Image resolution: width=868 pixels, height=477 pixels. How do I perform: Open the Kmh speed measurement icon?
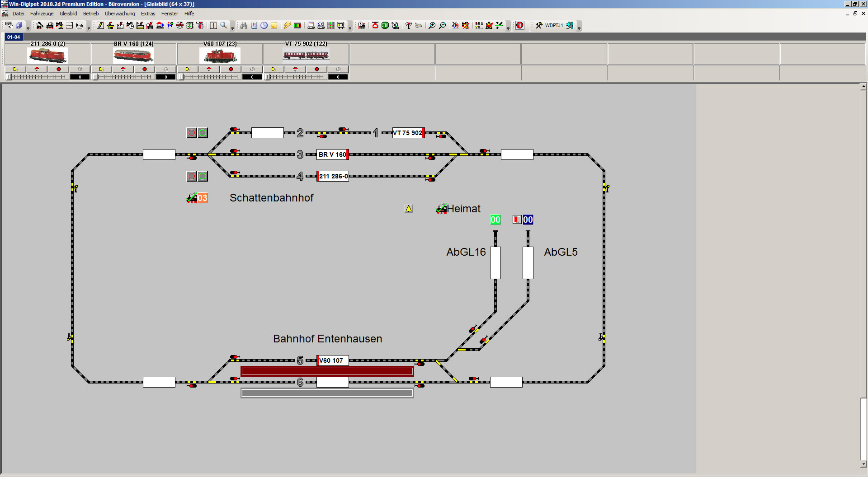tap(80, 25)
